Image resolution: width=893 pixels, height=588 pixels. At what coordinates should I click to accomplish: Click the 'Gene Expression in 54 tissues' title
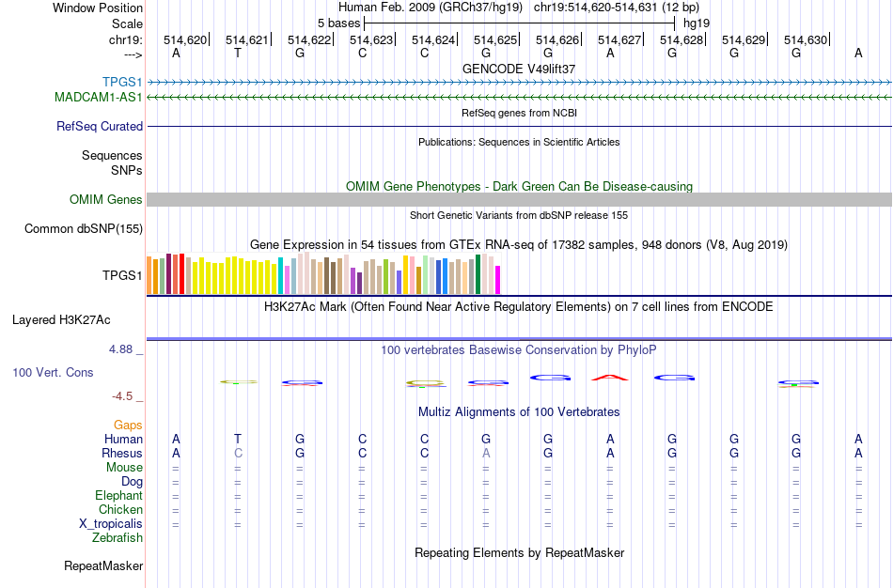(519, 245)
